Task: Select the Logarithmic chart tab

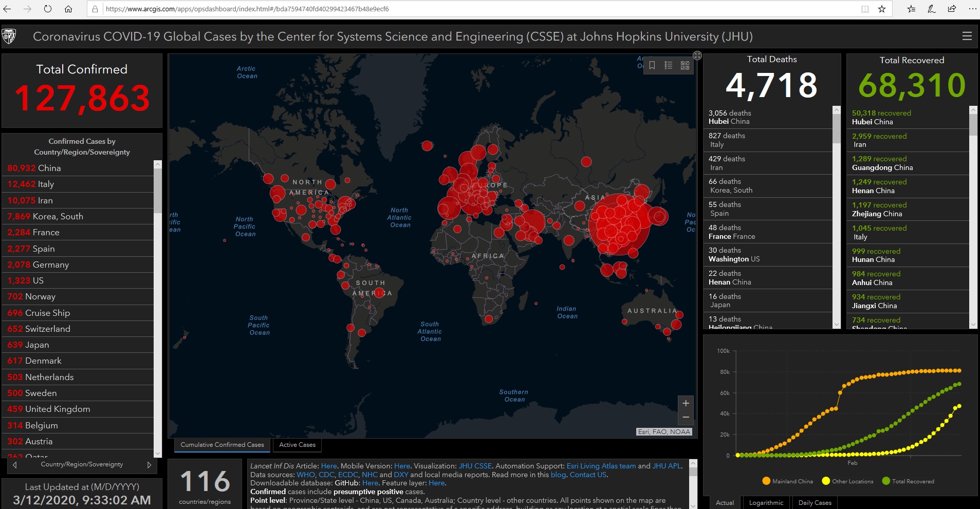Action: (766, 503)
